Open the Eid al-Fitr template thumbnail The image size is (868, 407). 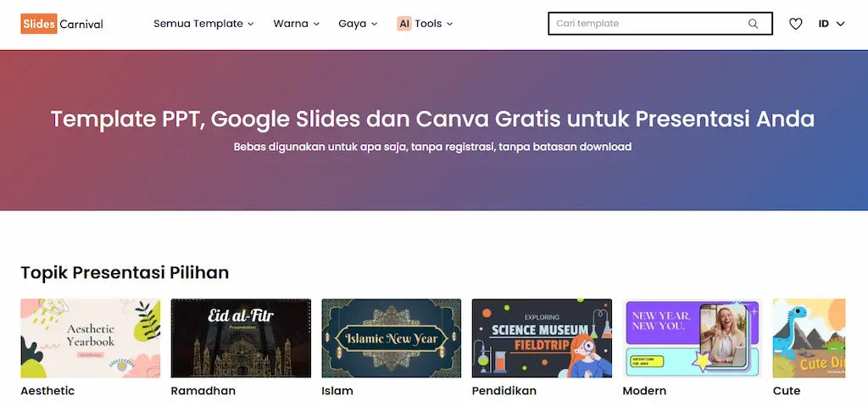241,338
